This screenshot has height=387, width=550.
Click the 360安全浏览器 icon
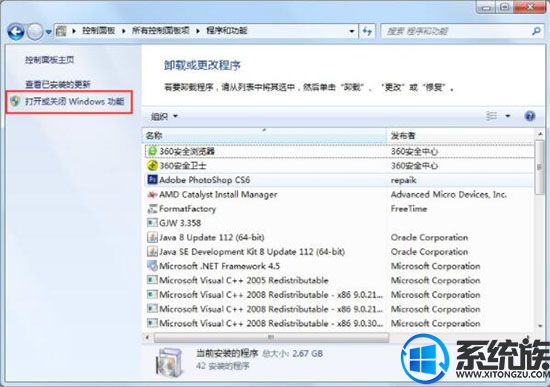tap(152, 151)
